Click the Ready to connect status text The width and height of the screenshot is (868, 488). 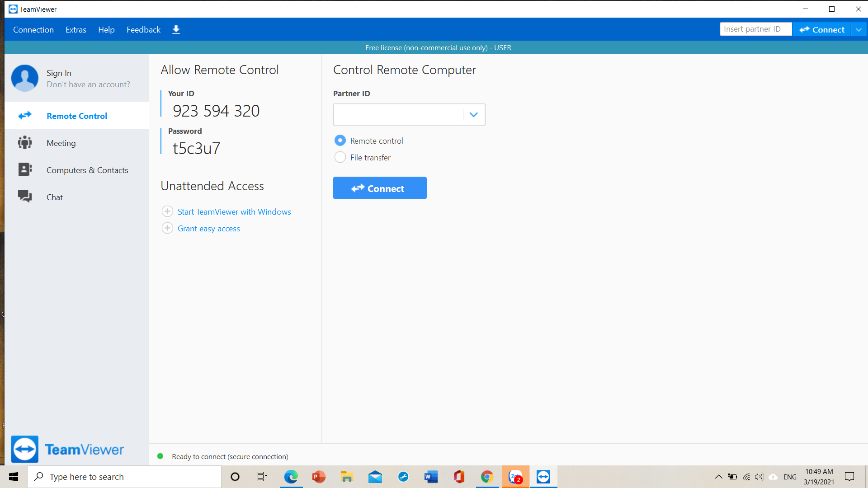[x=230, y=456]
